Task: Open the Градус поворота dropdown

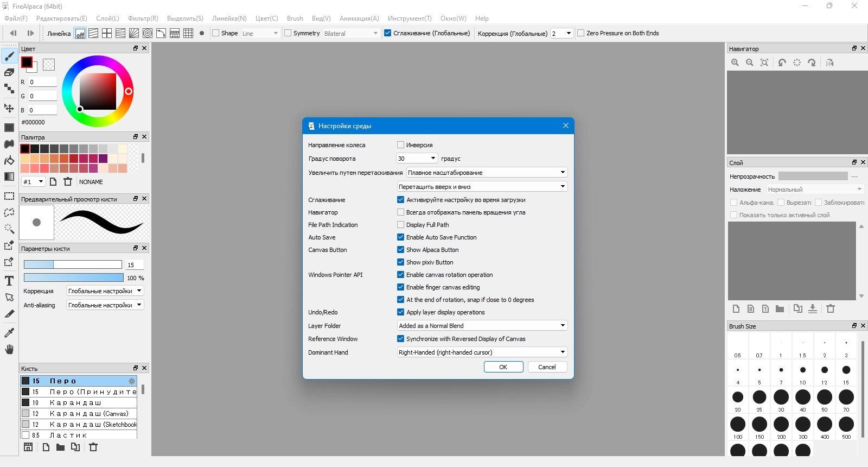Action: pyautogui.click(x=417, y=159)
